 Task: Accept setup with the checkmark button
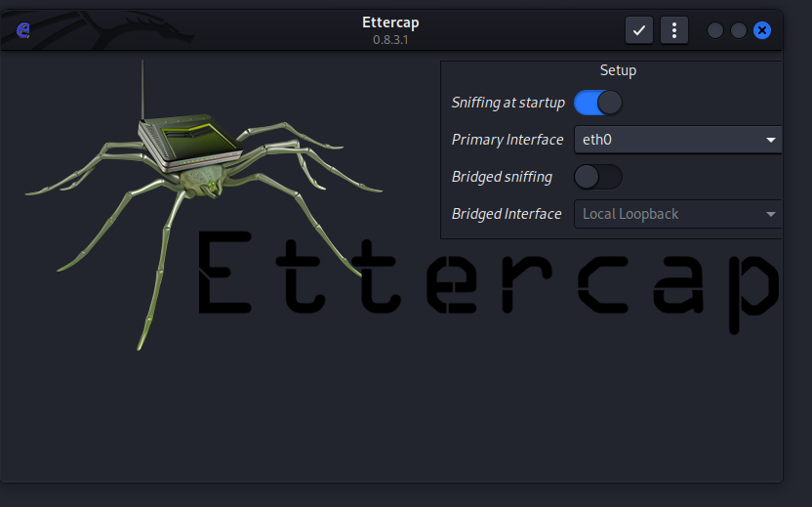pyautogui.click(x=639, y=30)
